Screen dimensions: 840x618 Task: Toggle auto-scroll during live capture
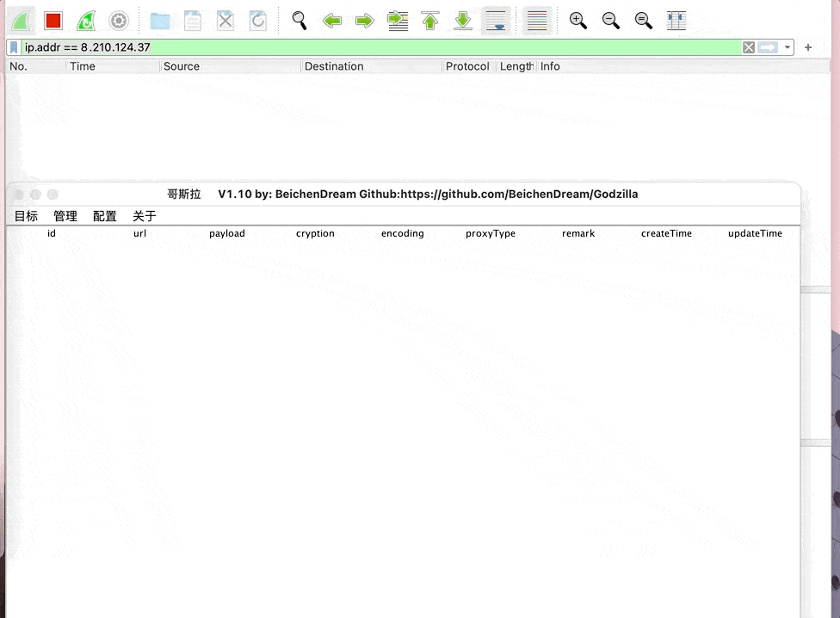point(496,21)
